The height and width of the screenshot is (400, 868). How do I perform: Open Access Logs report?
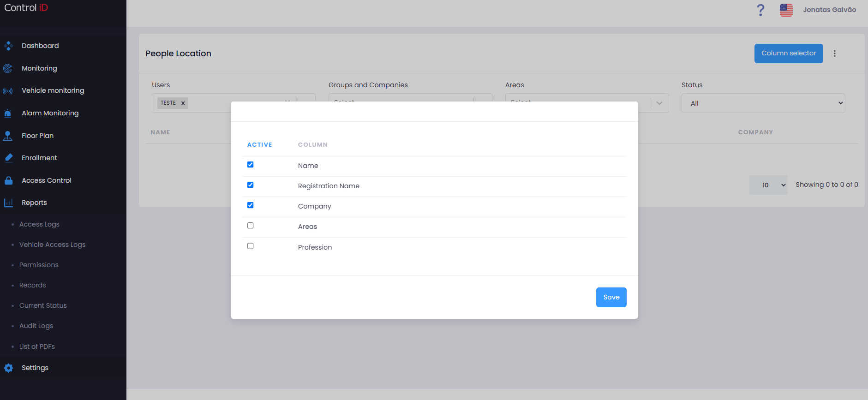click(39, 224)
